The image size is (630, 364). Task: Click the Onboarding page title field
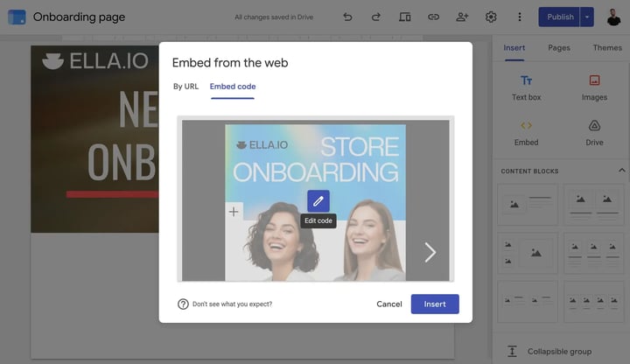[79, 17]
